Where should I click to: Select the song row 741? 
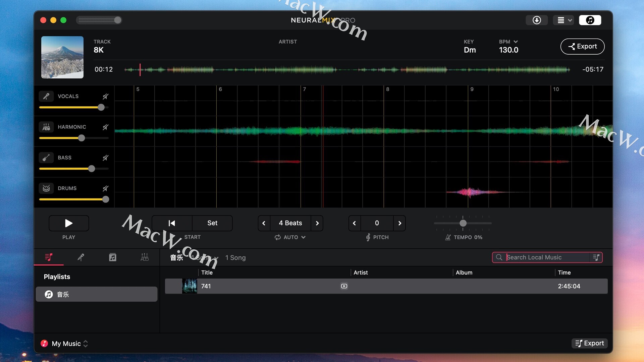(386, 286)
